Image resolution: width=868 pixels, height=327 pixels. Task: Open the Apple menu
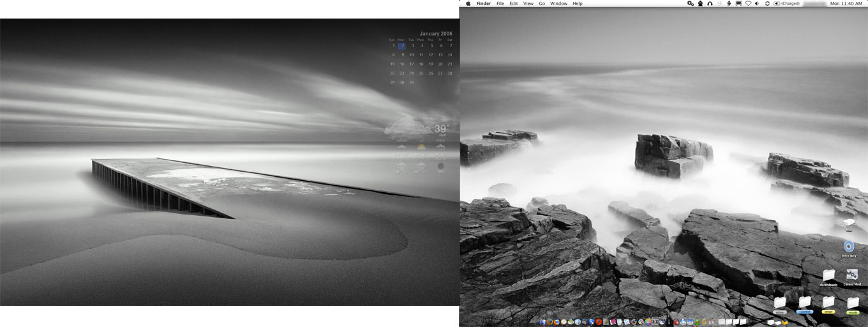468,4
